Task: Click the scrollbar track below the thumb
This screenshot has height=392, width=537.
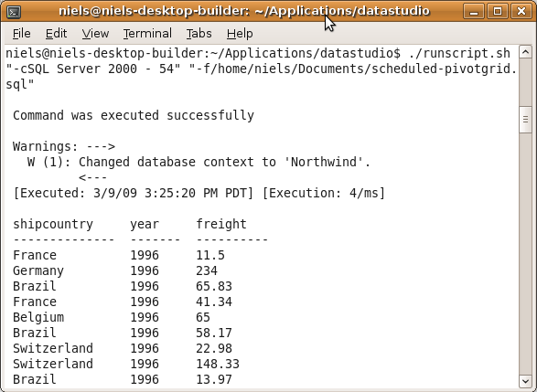Action: click(x=525, y=254)
